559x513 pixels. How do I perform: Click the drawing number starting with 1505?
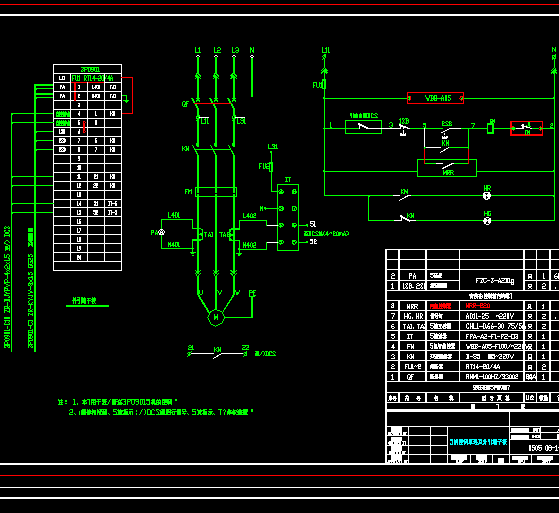(x=544, y=448)
